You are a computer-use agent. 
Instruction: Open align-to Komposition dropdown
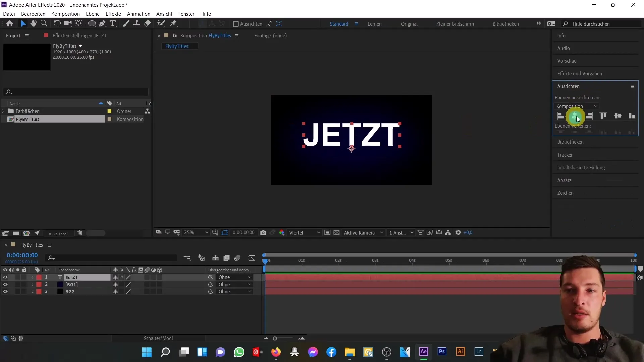tap(577, 106)
